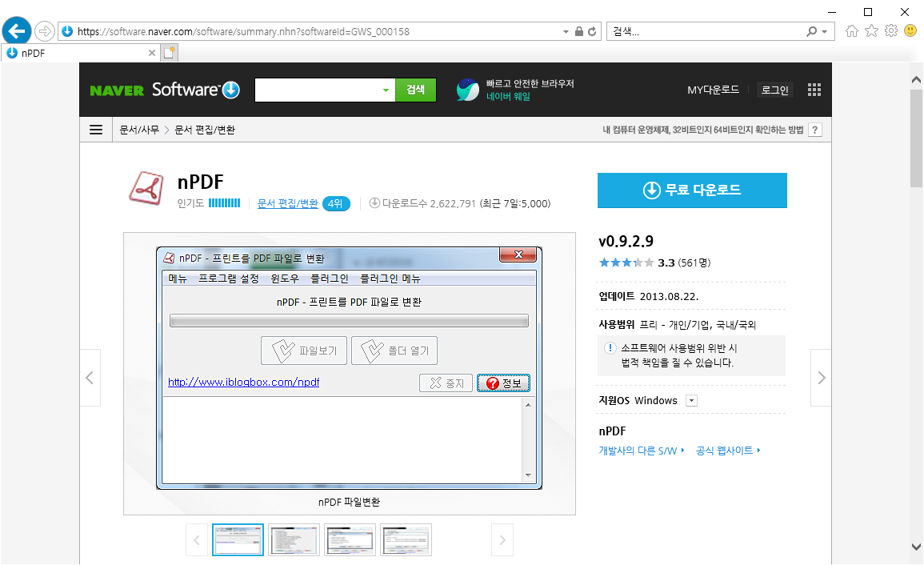924x565 pixels.
Task: Go to the 문서/사무 breadcrumb
Action: coord(139,130)
